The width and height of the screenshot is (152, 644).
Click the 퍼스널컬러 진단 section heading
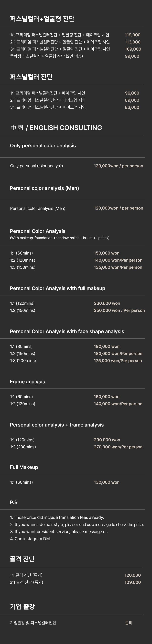[x=31, y=77]
